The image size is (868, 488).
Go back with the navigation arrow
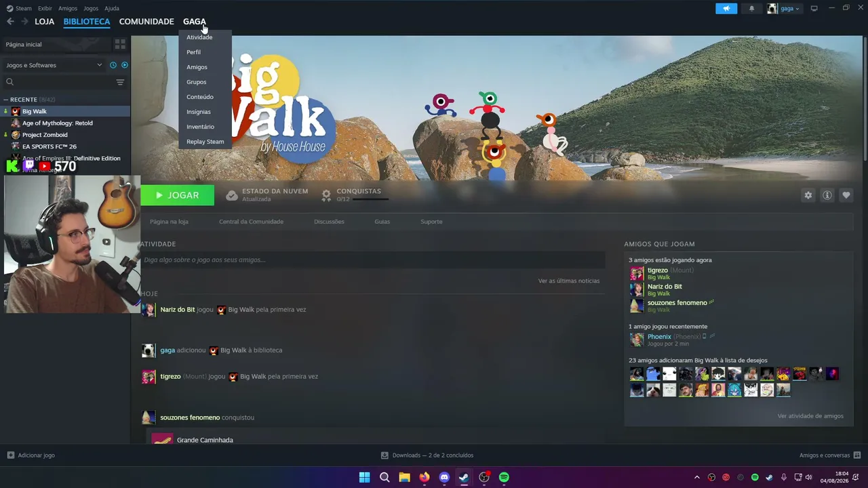(x=10, y=22)
